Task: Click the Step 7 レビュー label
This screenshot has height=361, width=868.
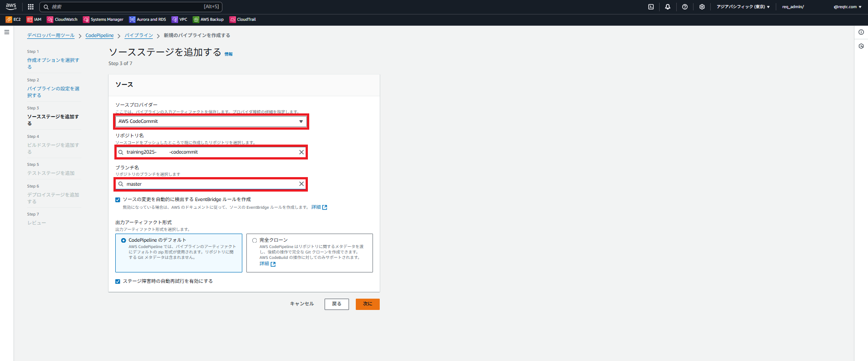Action: pyautogui.click(x=37, y=223)
